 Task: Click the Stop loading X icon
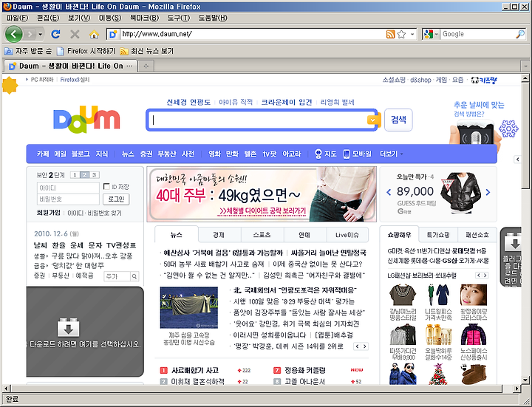click(75, 34)
